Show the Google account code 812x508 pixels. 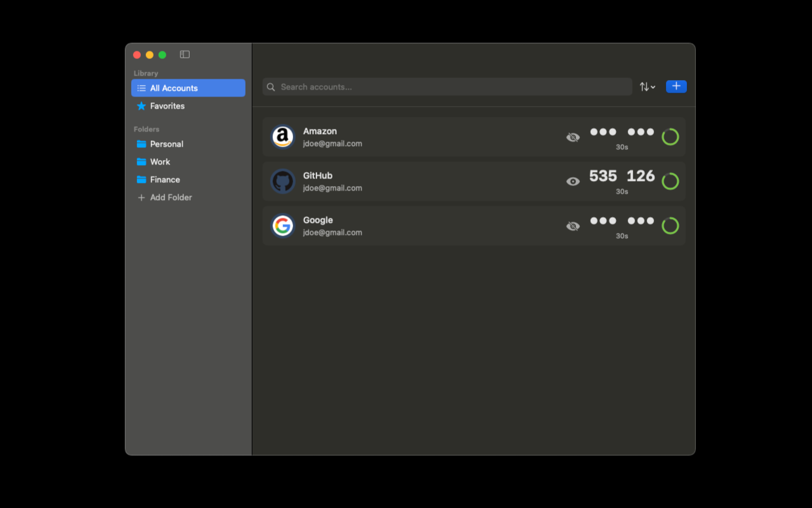coord(573,225)
